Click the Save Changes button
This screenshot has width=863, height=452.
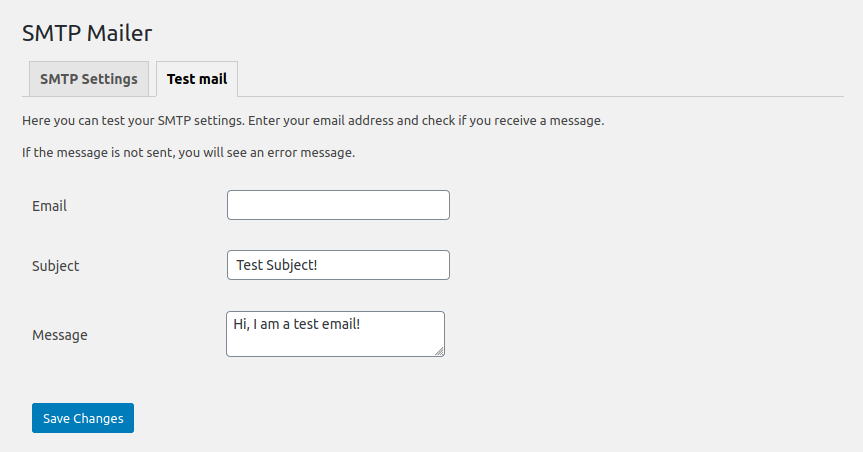point(83,418)
